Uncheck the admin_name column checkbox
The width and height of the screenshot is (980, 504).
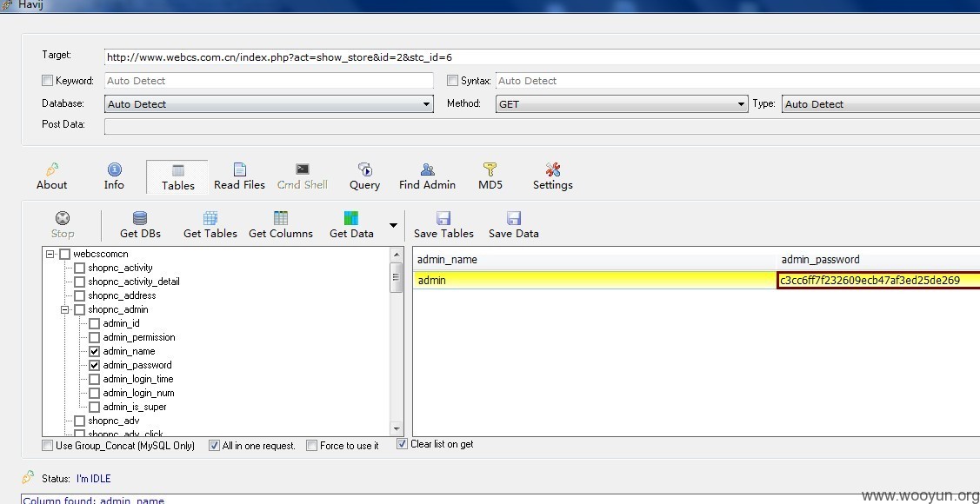95,351
